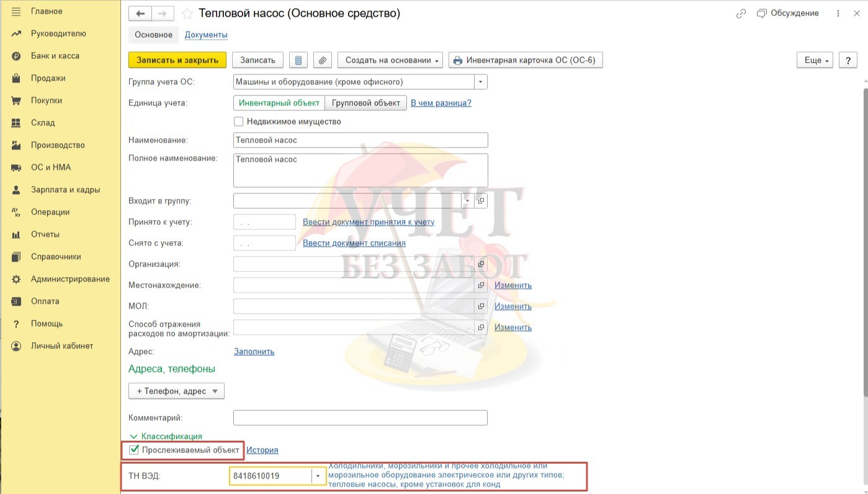Screen dimensions: 868x494
Task: Uncheck the Прослеживаемый объект checkbox
Action: point(134,450)
